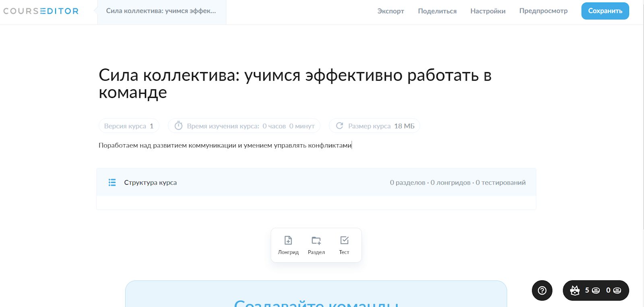Click the Версия курса badge

pyautogui.click(x=129, y=126)
